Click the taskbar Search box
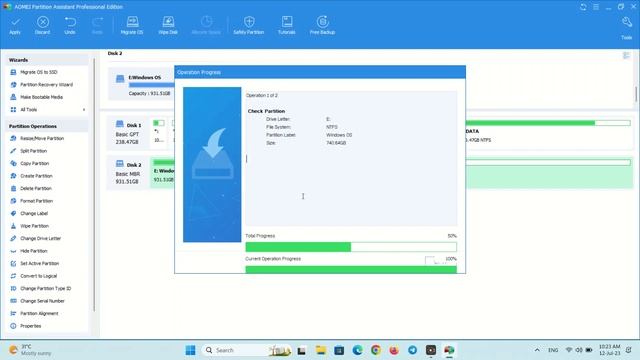640x360 pixels. pyautogui.click(x=246, y=350)
